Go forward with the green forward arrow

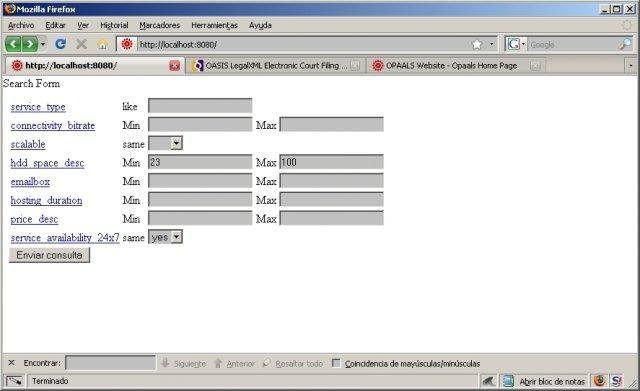click(x=29, y=44)
